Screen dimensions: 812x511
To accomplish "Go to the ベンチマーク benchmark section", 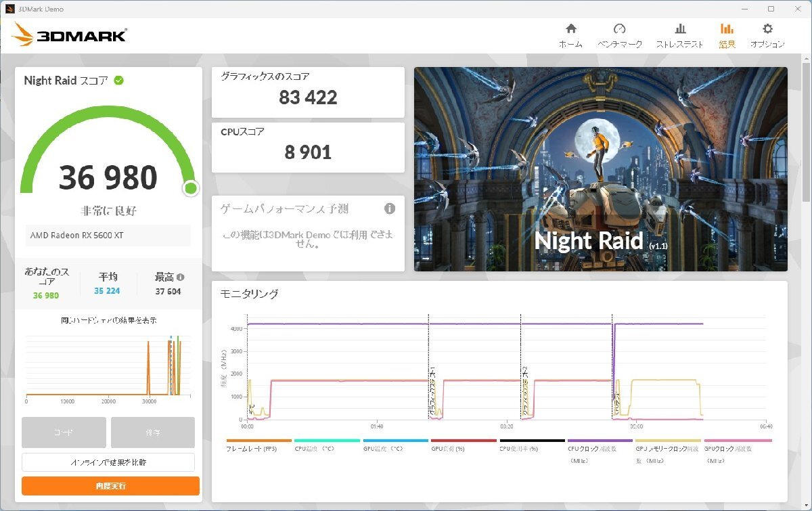I will [619, 36].
